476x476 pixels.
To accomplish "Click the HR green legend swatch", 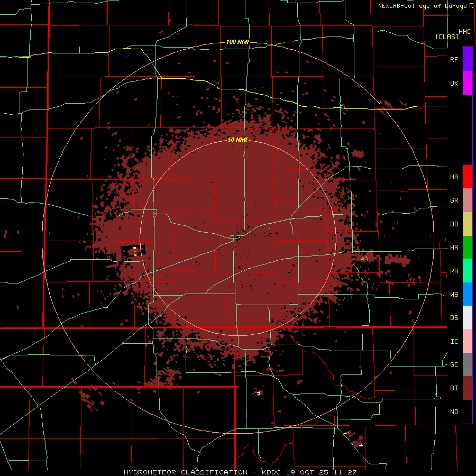I will (467, 248).
